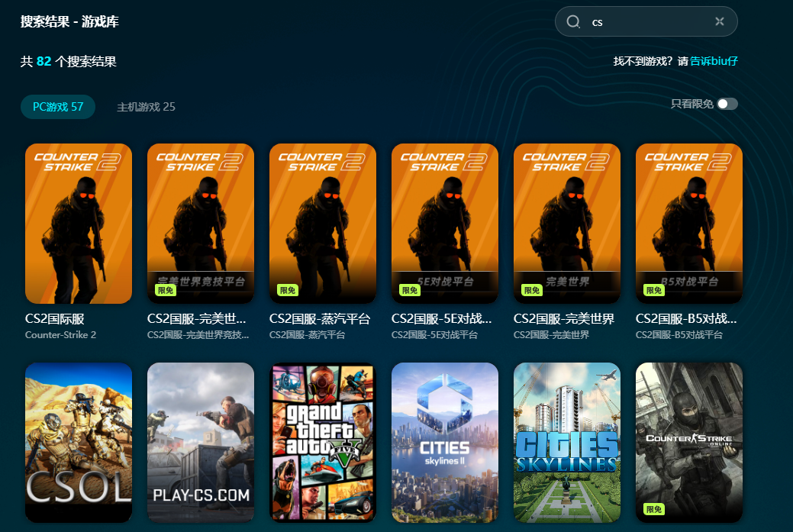Toggle the 只看限免 switch
The image size is (793, 532).
coord(727,104)
